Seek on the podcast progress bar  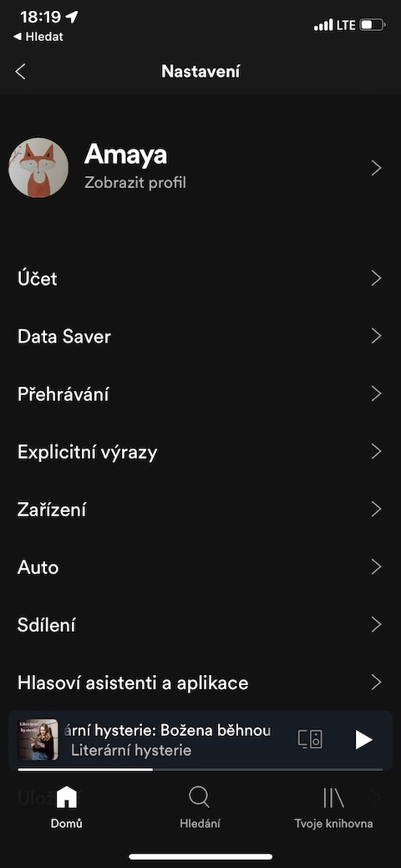pyautogui.click(x=200, y=769)
